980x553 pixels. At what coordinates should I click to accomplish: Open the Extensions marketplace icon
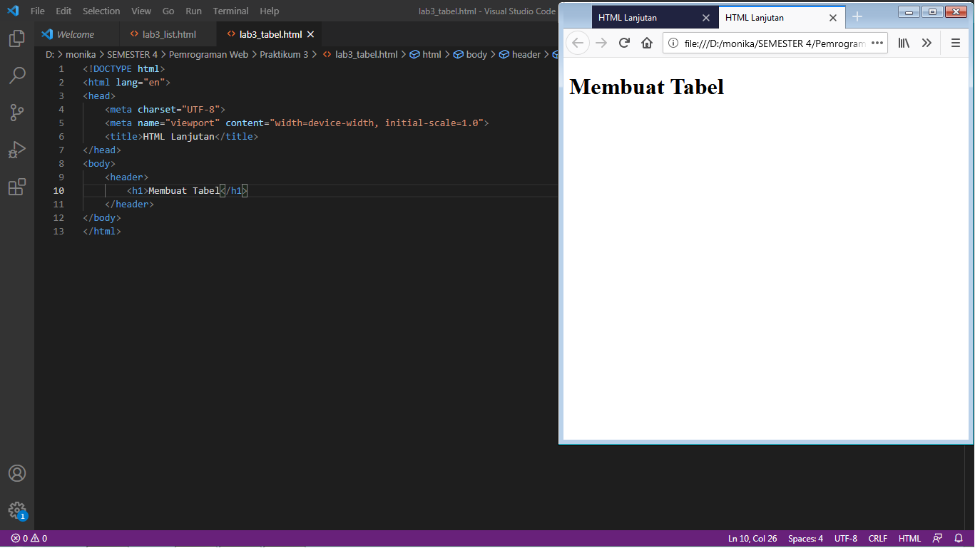(x=17, y=187)
